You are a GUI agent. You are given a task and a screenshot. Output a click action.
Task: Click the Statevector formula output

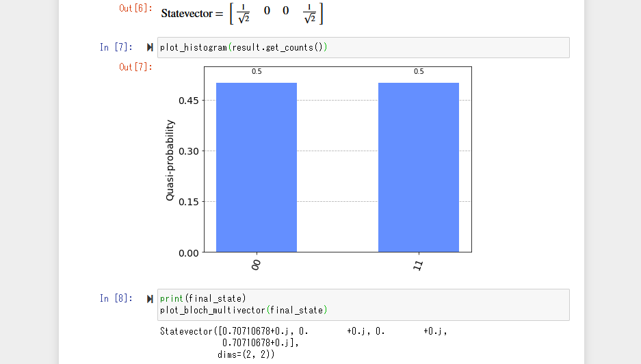[242, 14]
